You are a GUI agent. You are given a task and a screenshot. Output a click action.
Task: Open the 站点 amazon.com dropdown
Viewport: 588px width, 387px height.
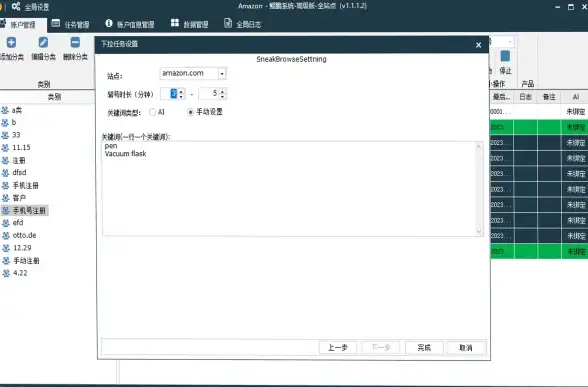coord(222,74)
